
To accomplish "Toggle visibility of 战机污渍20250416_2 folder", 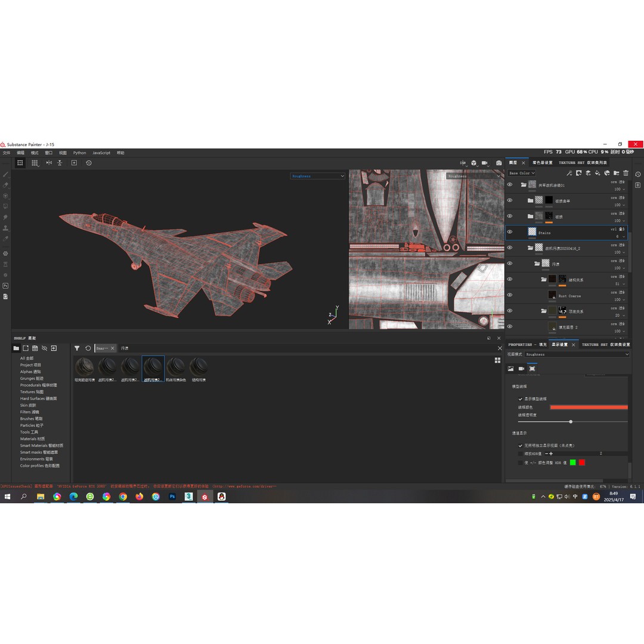I will pyautogui.click(x=510, y=247).
